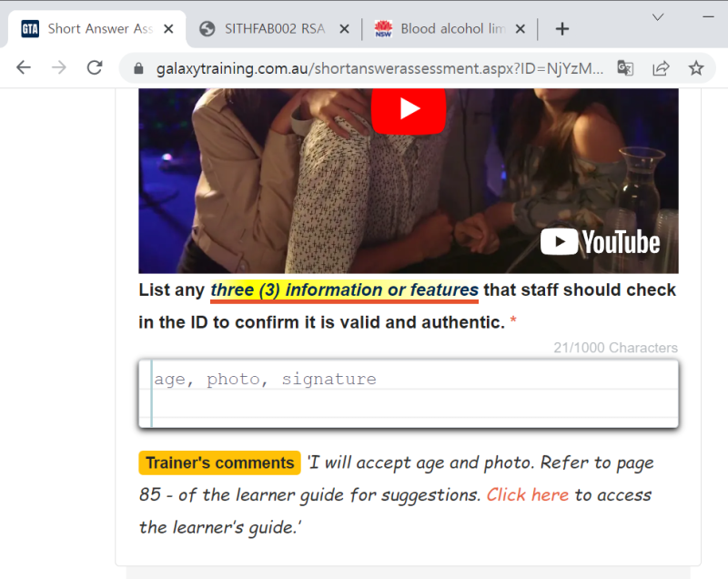Switch to the SITHFAB002 RSA tab
The height and width of the screenshot is (579, 728).
[x=274, y=29]
